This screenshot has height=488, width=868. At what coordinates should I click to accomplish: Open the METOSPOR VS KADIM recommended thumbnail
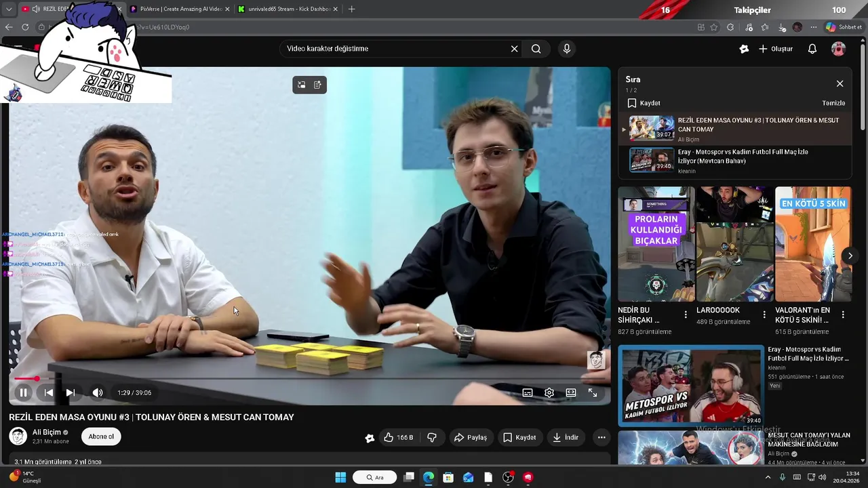(691, 386)
